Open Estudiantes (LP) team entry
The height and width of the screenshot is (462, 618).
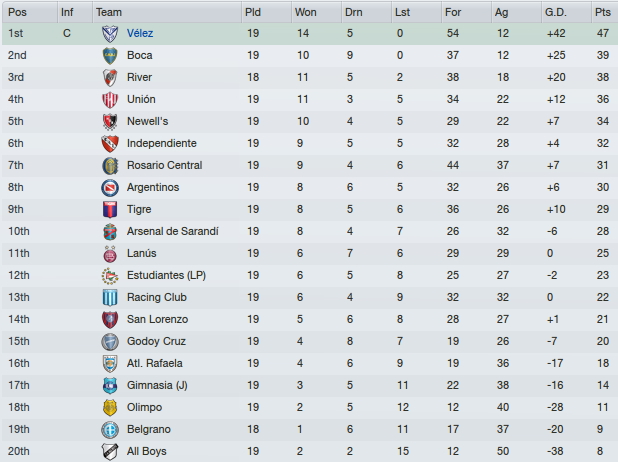coord(166,276)
